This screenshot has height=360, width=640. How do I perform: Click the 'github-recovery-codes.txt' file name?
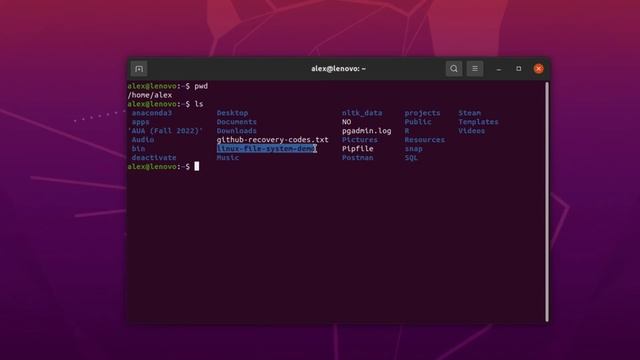(273, 140)
